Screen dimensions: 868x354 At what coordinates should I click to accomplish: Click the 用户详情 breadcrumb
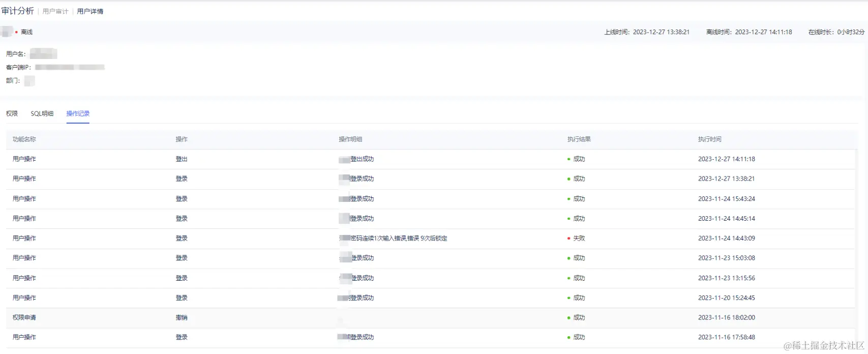90,11
